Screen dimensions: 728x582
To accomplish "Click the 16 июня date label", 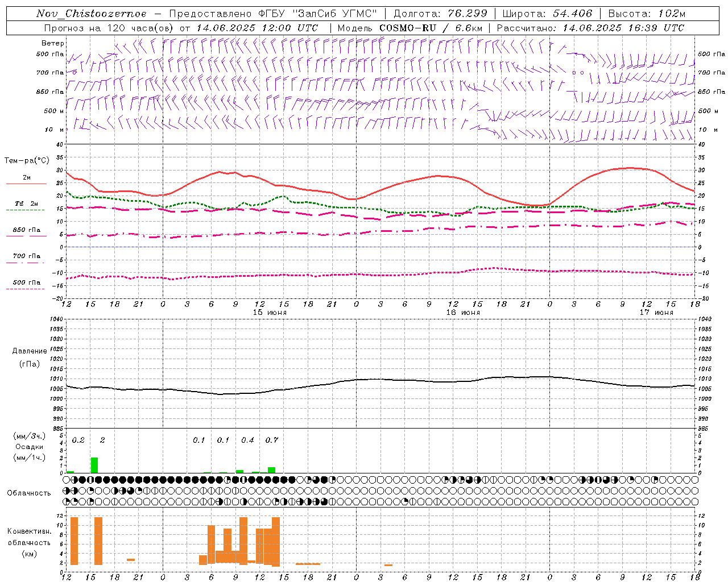I will 463,313.
